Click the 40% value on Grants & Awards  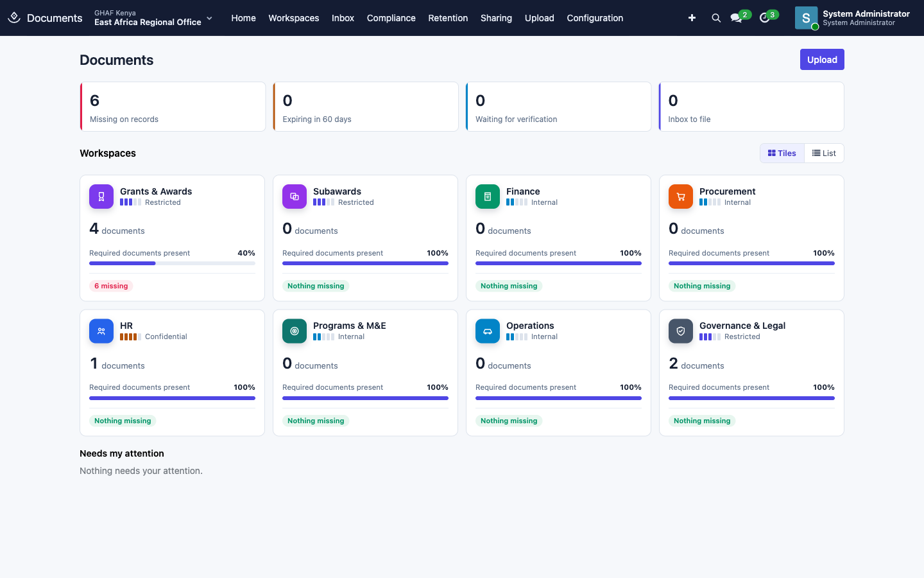(x=246, y=253)
